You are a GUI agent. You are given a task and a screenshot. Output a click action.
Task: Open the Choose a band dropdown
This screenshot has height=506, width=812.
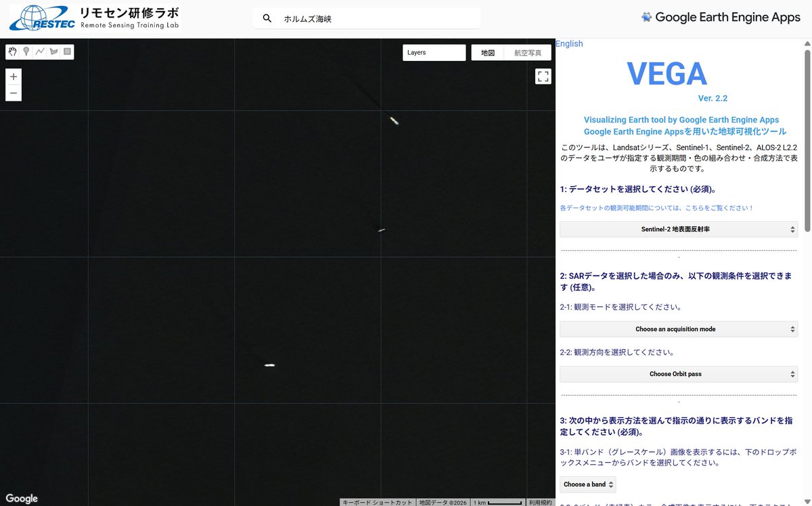(587, 484)
